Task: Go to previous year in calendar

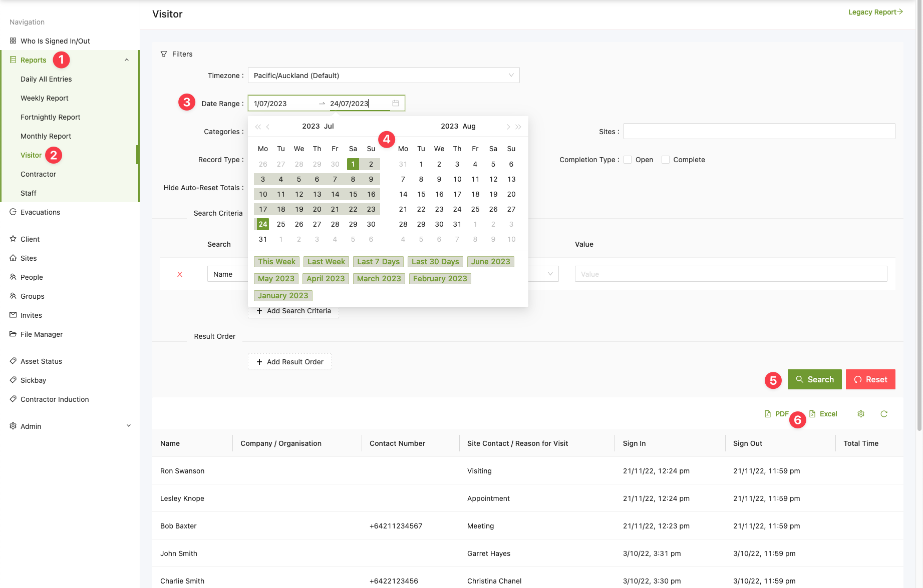Action: coord(257,127)
